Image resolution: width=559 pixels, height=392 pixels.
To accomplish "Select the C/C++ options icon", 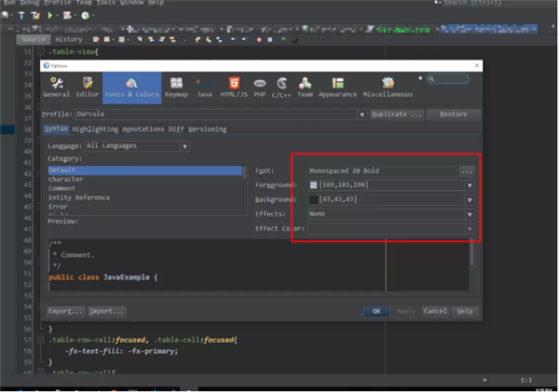I will tap(281, 88).
